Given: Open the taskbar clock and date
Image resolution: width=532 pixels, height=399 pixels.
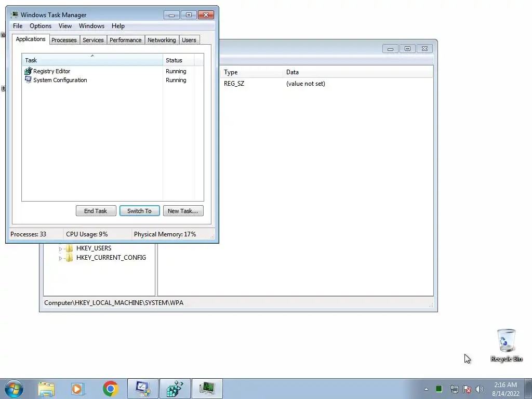Looking at the screenshot, I should pyautogui.click(x=506, y=389).
